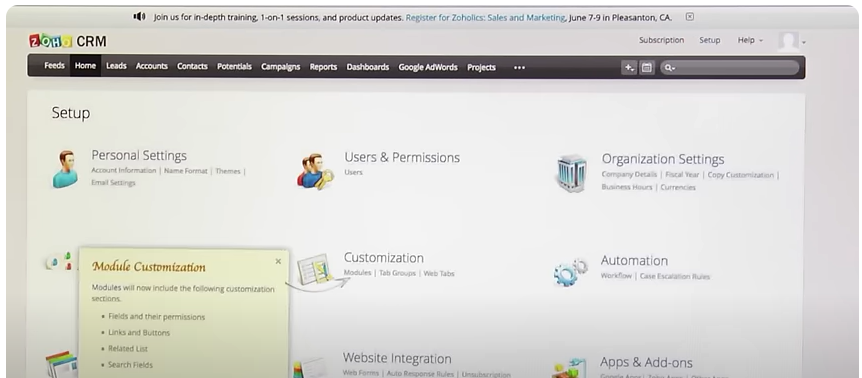Viewport: 862px width, 378px height.
Task: Click the search magnifier icon
Action: (669, 68)
